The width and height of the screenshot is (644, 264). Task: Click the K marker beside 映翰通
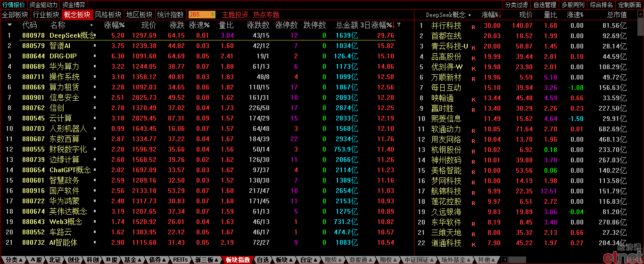point(473,100)
